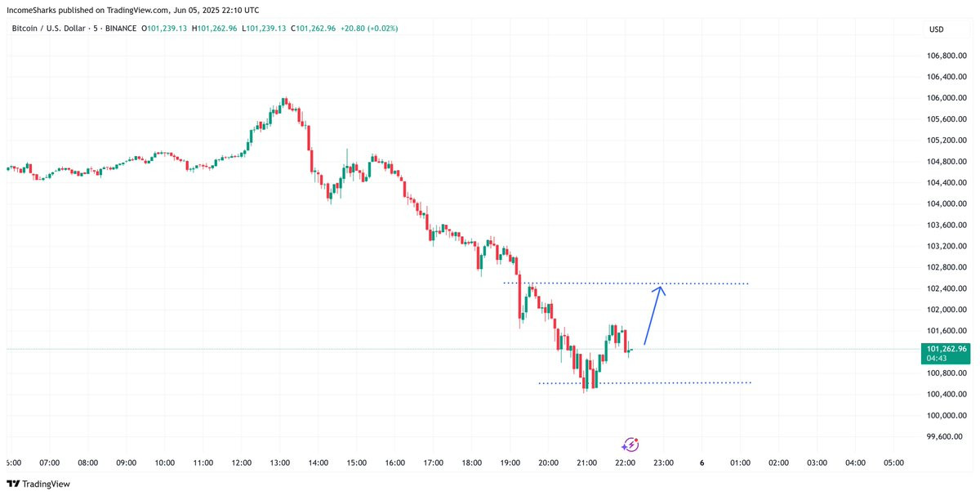Click the USD currency label
The height and width of the screenshot is (496, 980).
pos(936,29)
